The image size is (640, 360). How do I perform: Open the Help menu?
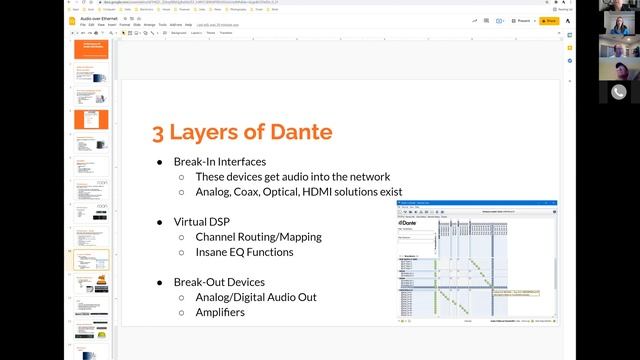coord(189,25)
